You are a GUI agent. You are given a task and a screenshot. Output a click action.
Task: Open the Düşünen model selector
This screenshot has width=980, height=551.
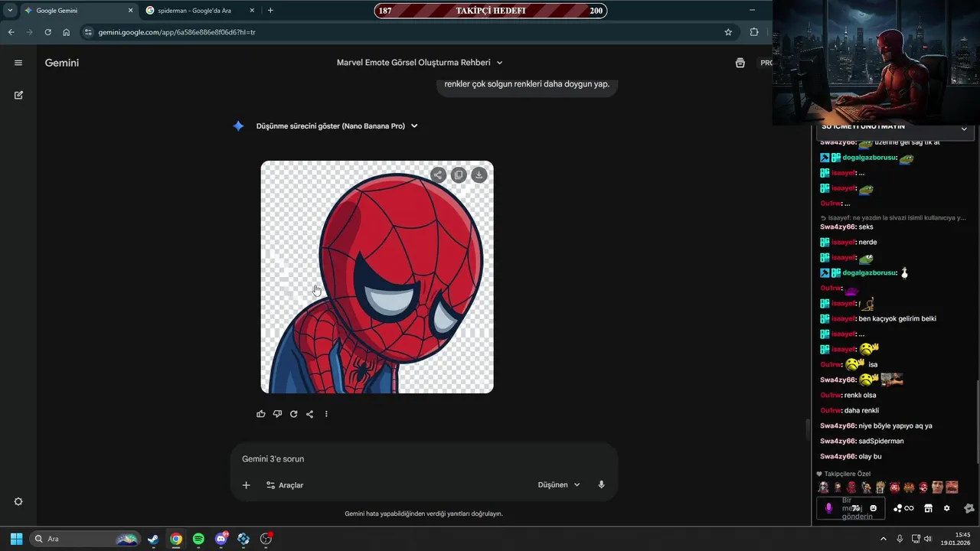point(559,484)
